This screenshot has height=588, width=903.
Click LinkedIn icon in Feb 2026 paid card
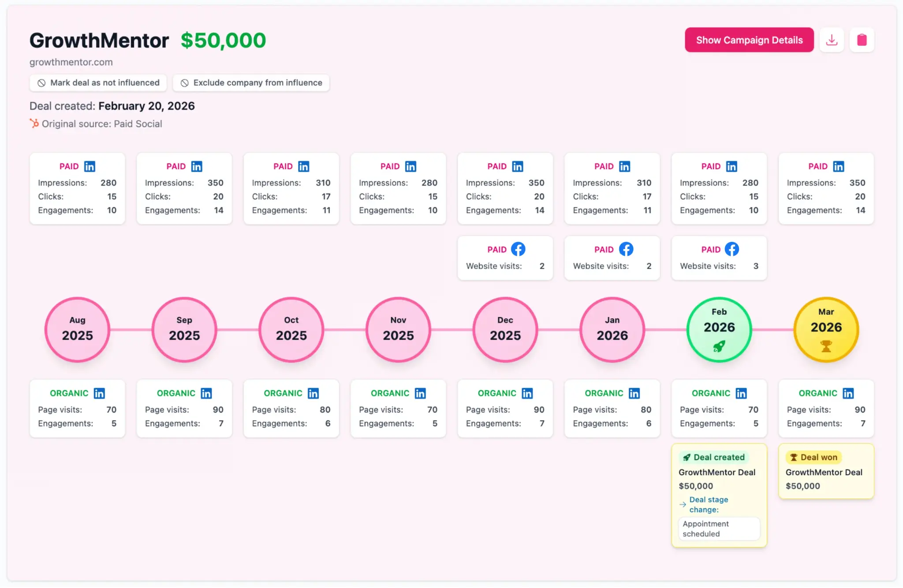click(731, 166)
